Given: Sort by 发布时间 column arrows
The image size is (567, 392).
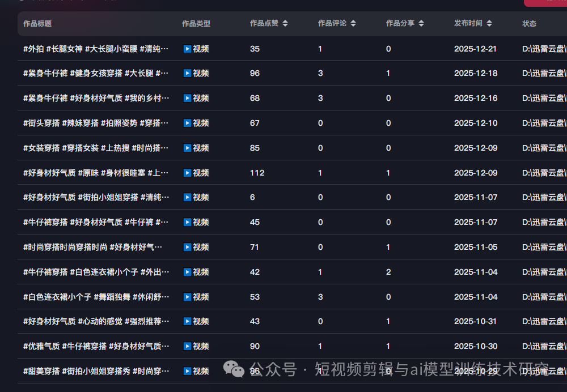Looking at the screenshot, I should pos(489,23).
